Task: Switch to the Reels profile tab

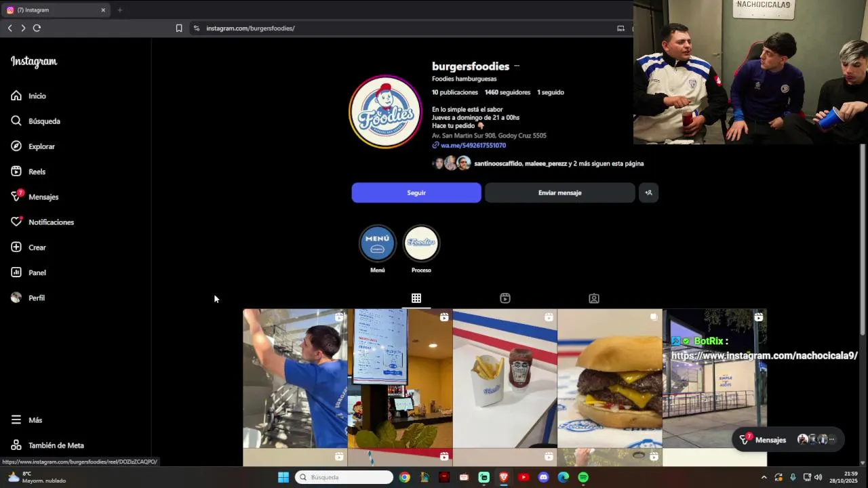Action: 505,298
